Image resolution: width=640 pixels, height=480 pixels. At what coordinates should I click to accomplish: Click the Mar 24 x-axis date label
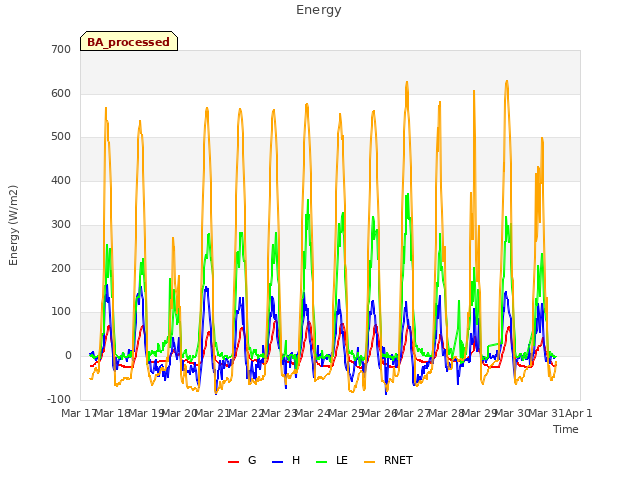(x=312, y=413)
